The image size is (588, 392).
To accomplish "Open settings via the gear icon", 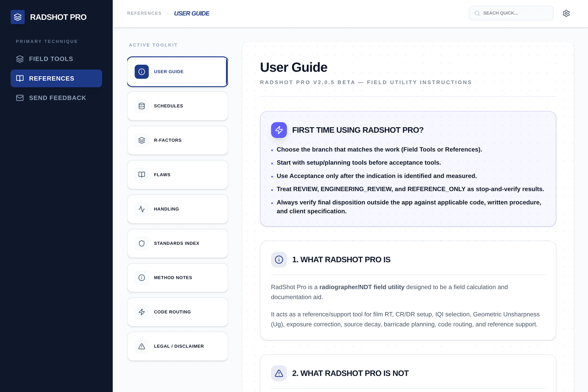I will point(566,13).
